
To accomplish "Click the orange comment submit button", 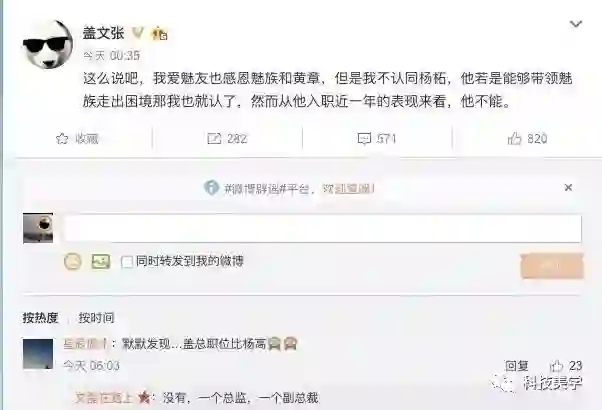I will coord(552,266).
